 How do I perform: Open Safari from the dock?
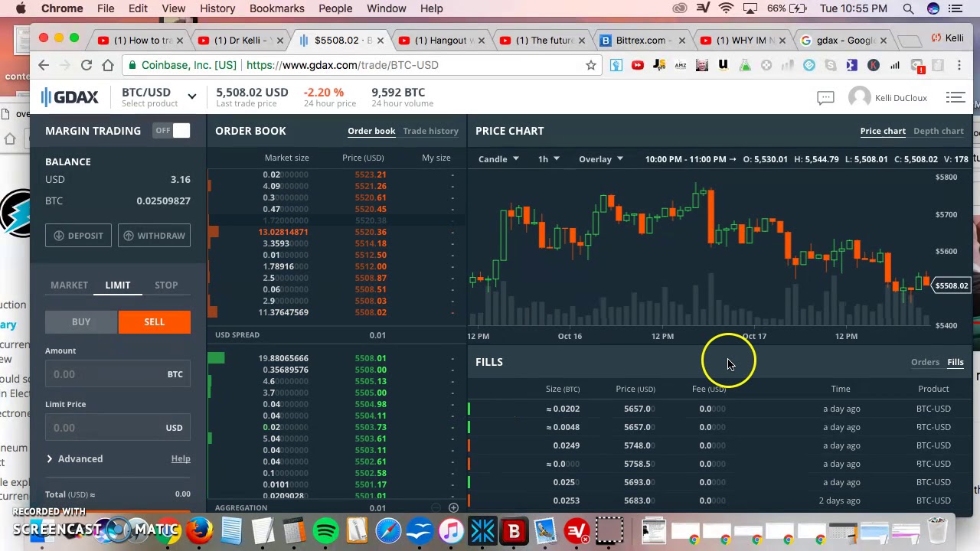pyautogui.click(x=388, y=530)
